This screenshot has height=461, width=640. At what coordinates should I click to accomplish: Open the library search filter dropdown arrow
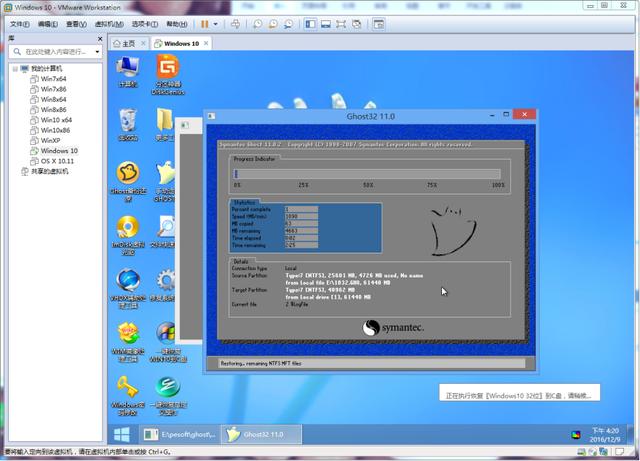click(97, 52)
